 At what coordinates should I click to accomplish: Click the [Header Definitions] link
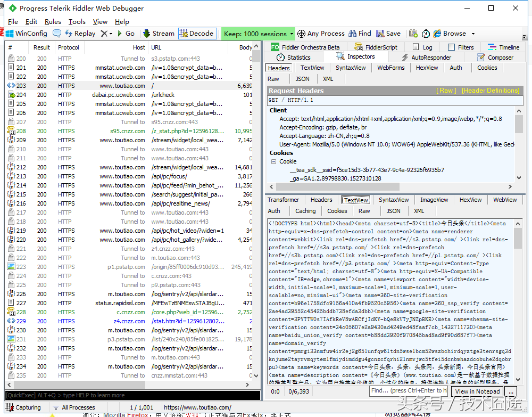491,91
